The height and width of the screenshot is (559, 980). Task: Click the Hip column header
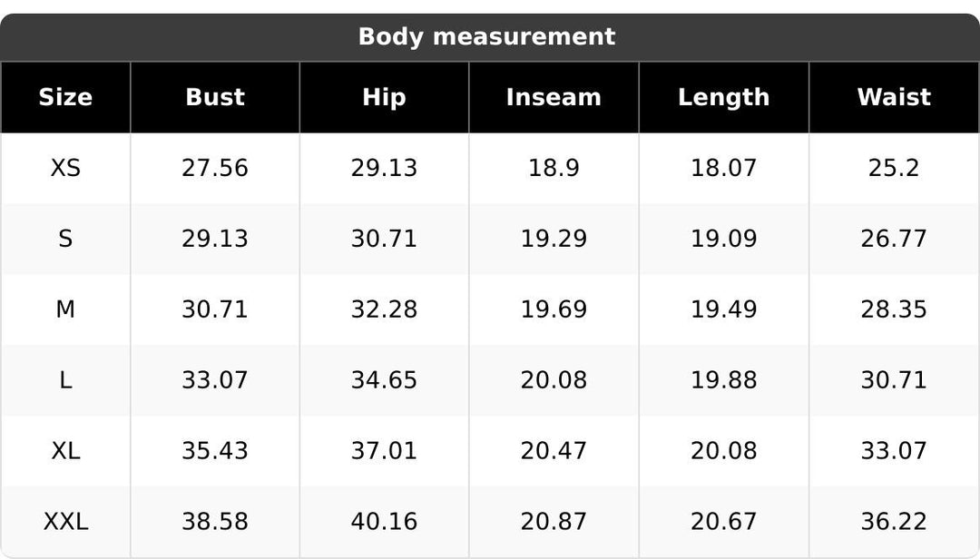click(384, 97)
